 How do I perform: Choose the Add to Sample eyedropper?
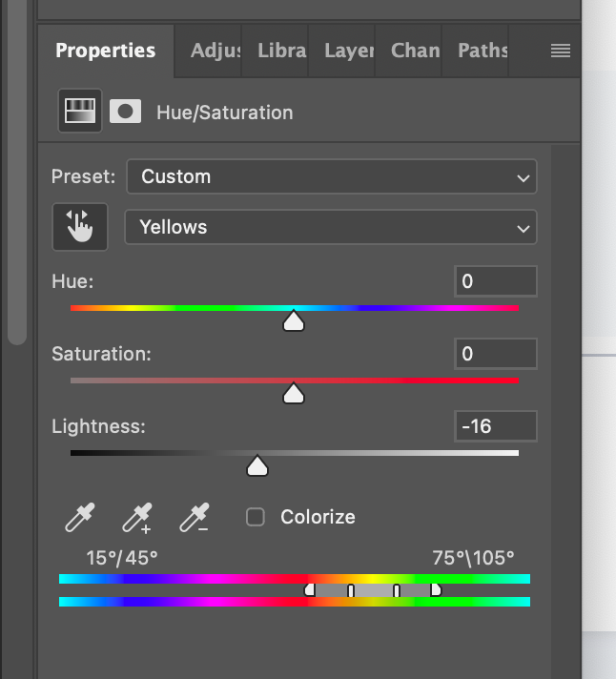click(x=137, y=518)
